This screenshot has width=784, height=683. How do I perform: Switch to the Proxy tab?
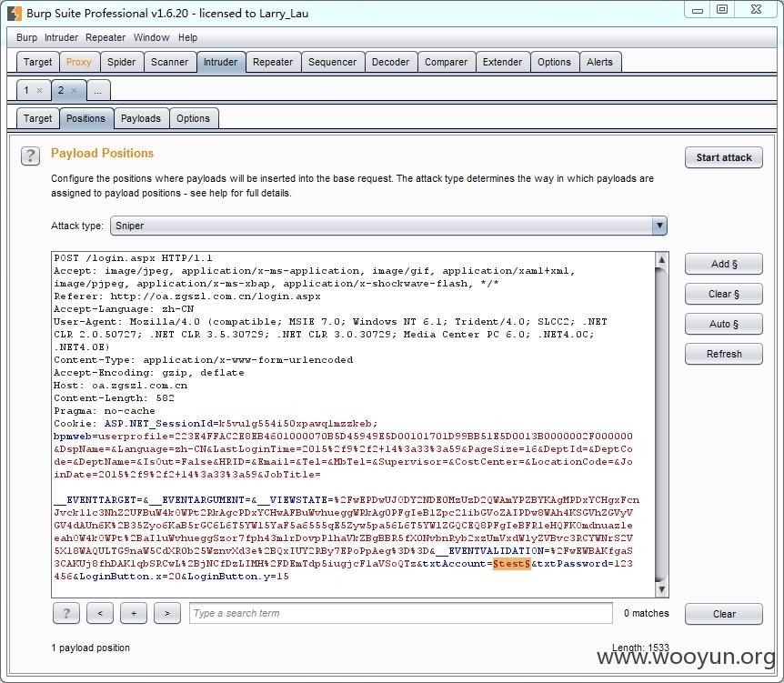[x=79, y=62]
